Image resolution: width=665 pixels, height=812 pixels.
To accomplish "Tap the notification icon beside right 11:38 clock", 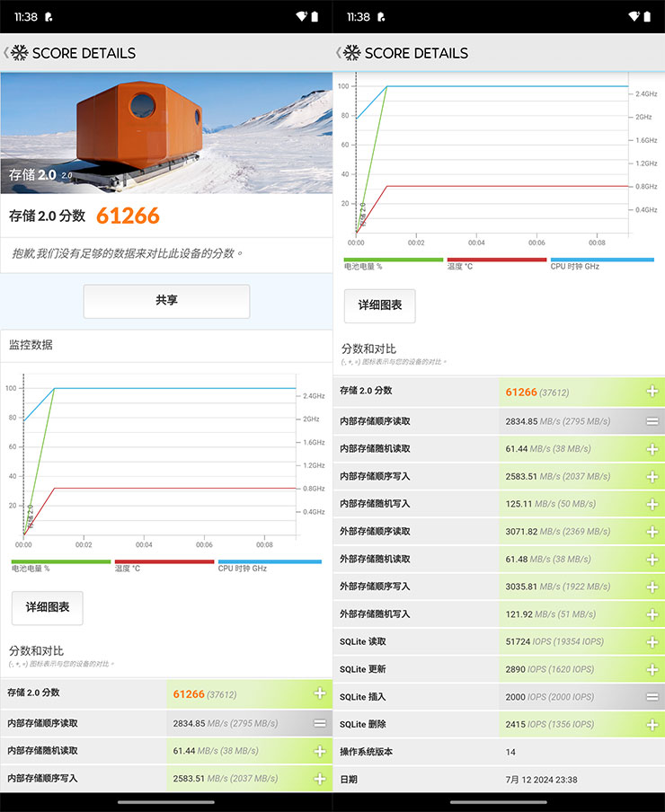I will [381, 17].
